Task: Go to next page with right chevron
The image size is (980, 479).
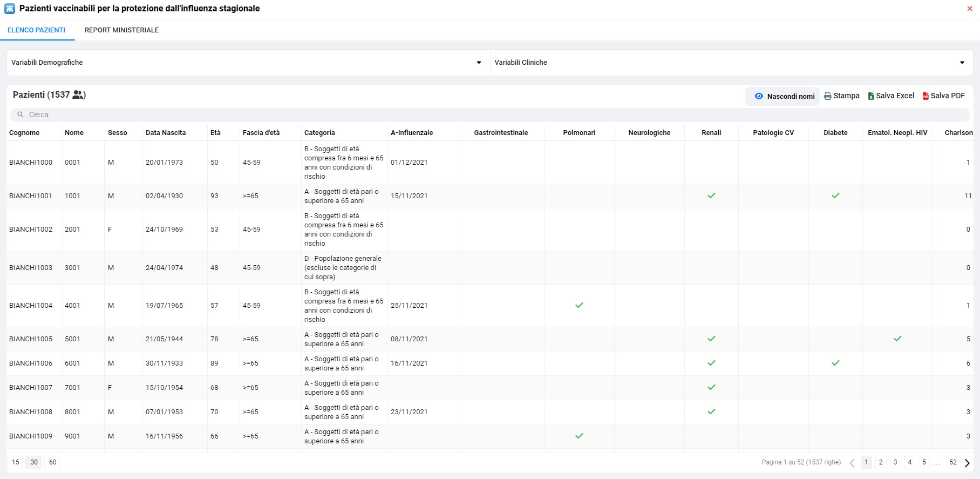Action: click(967, 463)
